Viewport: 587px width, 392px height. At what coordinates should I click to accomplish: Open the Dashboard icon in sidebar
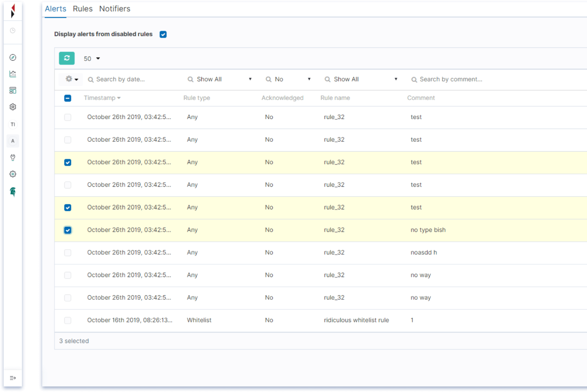tap(13, 91)
